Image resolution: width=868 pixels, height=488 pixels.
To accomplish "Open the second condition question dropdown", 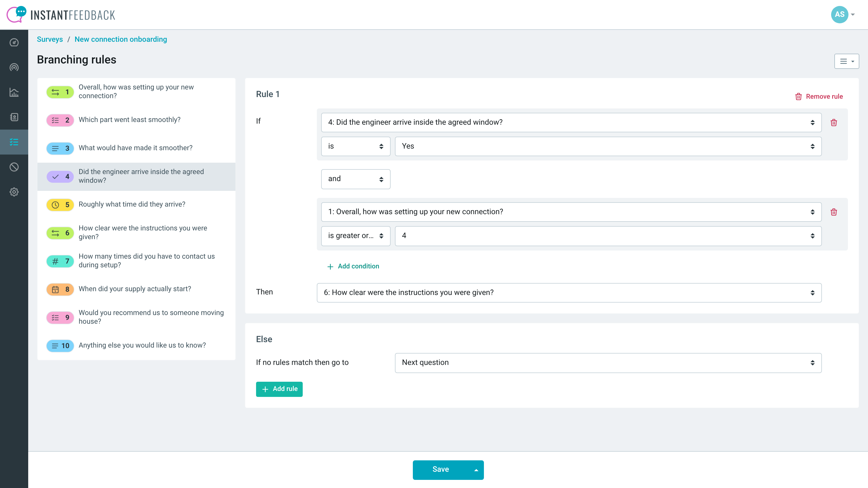I will (571, 212).
